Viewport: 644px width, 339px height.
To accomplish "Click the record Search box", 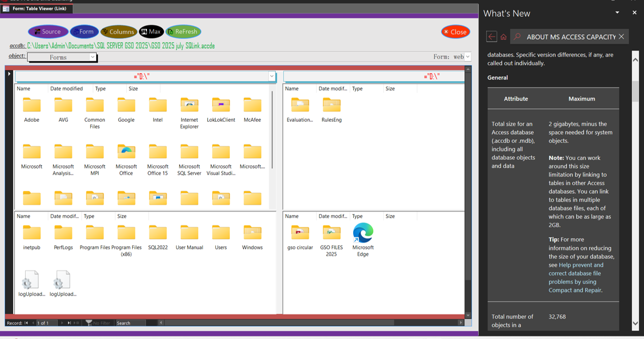I will click(131, 323).
